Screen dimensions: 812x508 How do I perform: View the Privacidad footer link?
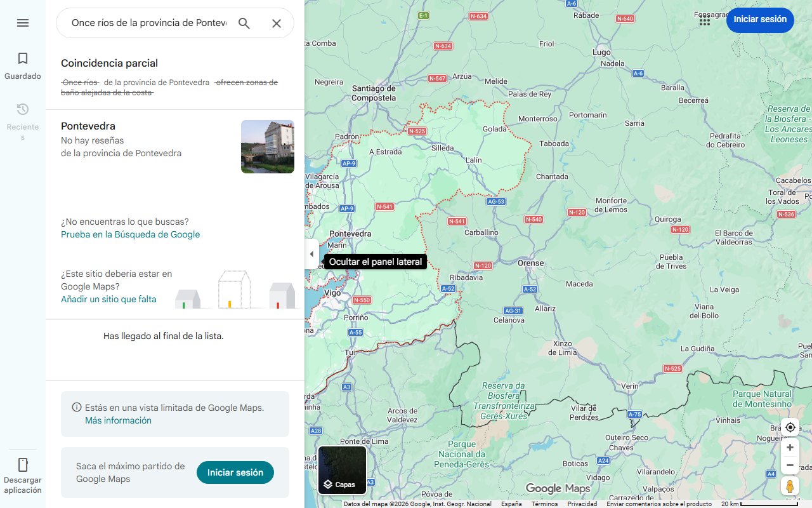581,503
